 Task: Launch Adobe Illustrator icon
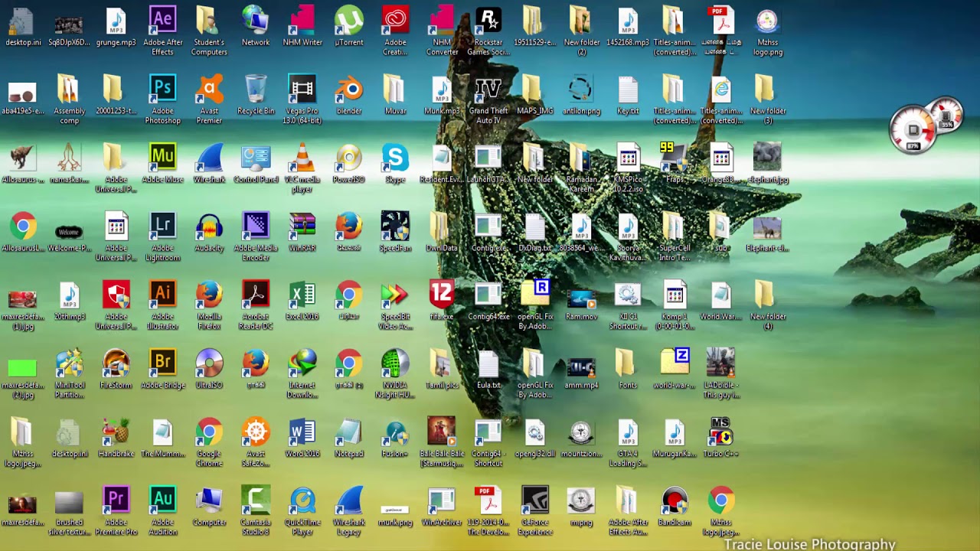click(162, 305)
